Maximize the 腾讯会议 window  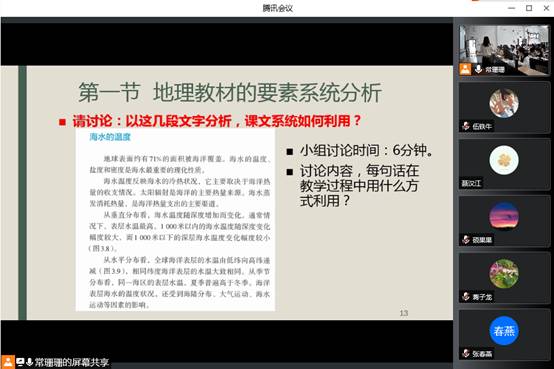tap(529, 8)
